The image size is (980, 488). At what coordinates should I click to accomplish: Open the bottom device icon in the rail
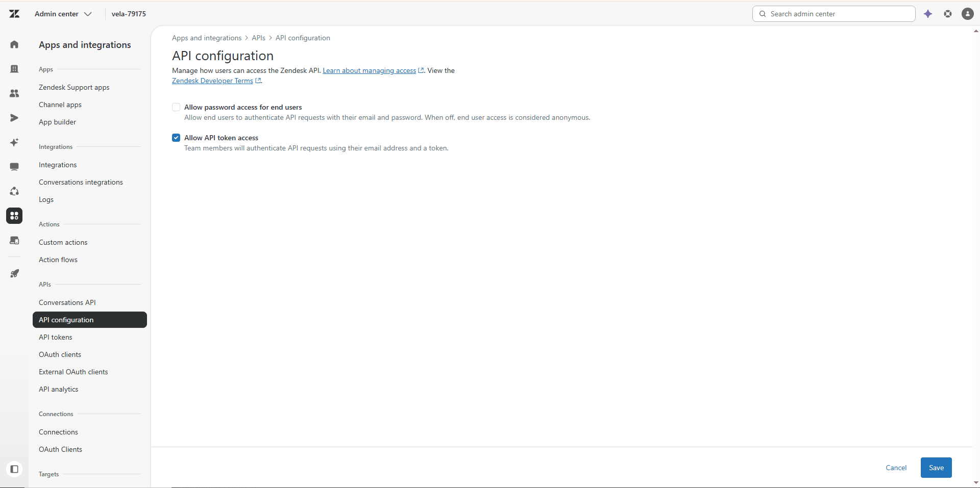coord(14,240)
